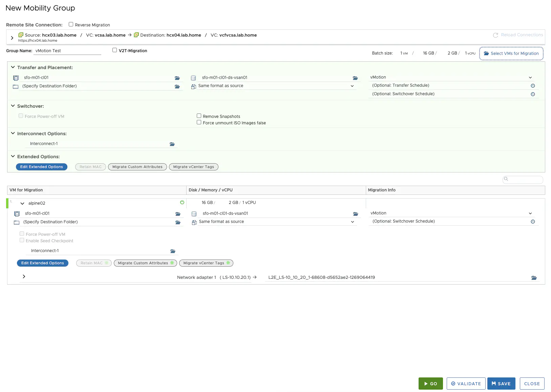551x392 pixels.
Task: Browse target network for Network adapter 1
Action: pyautogui.click(x=534, y=278)
